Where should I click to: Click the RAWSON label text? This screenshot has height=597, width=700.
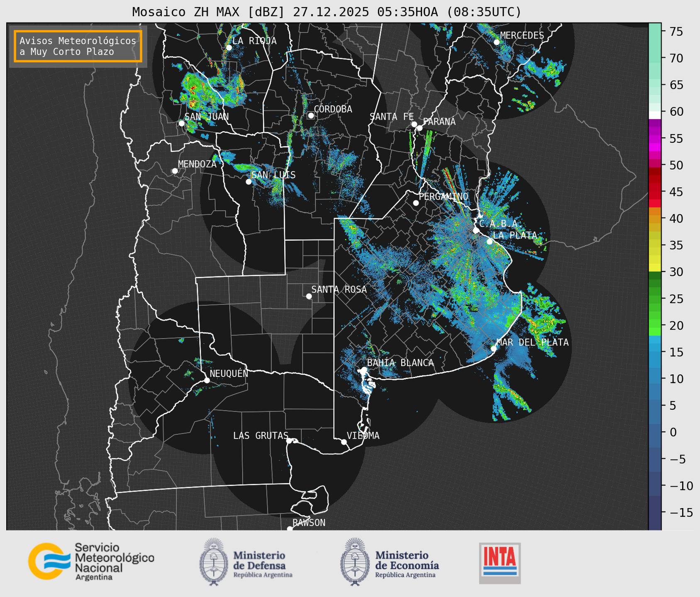pyautogui.click(x=309, y=523)
